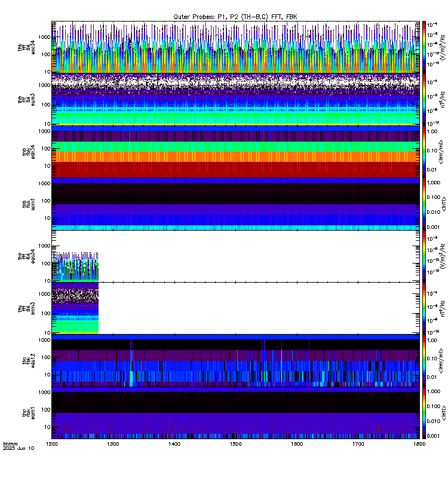The height and width of the screenshot is (478, 448).
Task: Click the 1500 time axis label
Action: (x=235, y=444)
